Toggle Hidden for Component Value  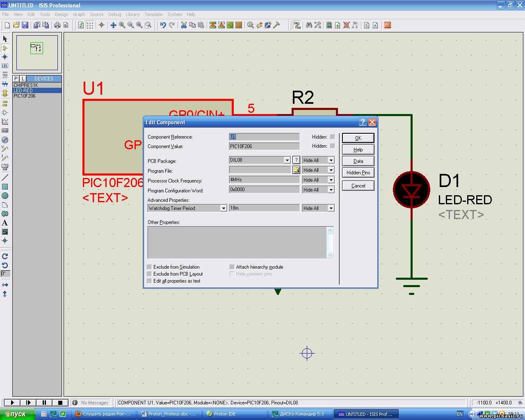[x=332, y=146]
